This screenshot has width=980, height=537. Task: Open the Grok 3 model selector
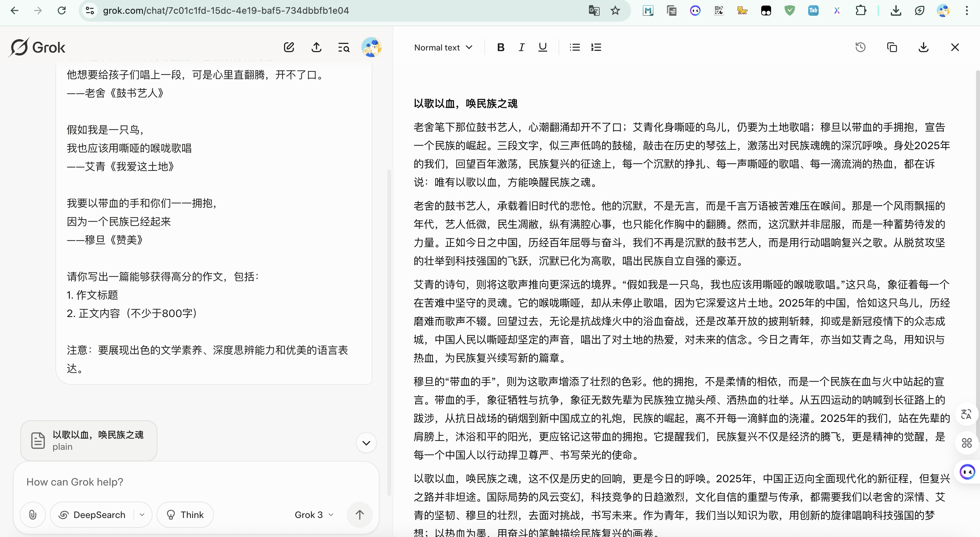314,515
